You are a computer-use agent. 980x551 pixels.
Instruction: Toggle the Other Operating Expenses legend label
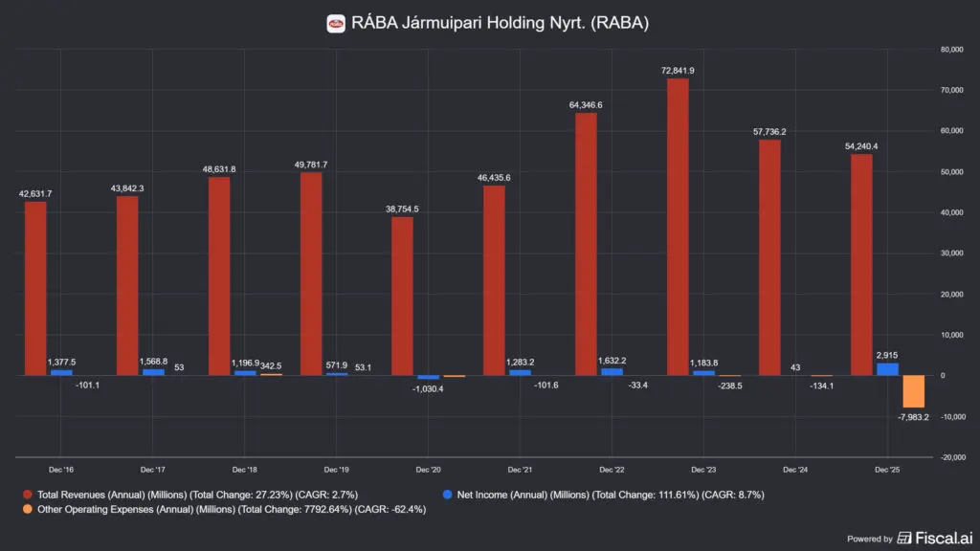(232, 509)
